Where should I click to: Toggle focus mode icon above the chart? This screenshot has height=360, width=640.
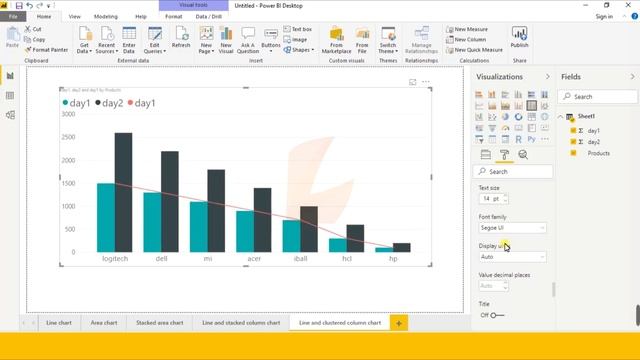tap(413, 82)
